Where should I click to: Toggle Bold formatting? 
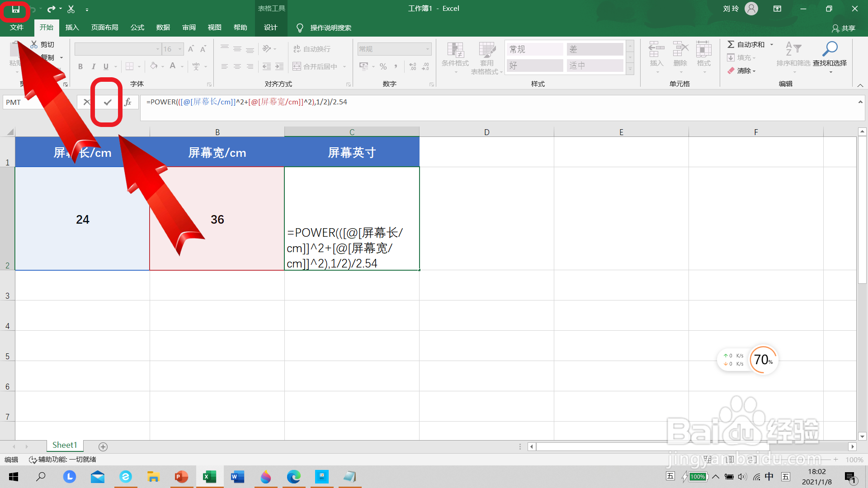pos(80,67)
